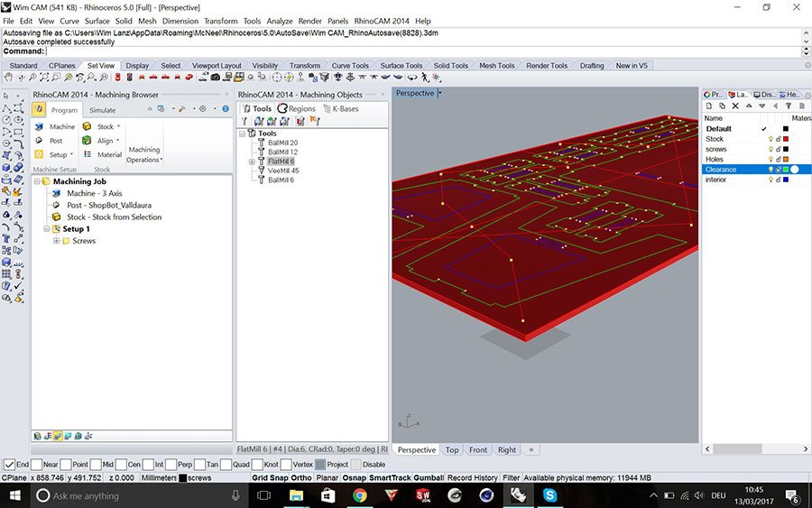The width and height of the screenshot is (812, 508).
Task: Enable the Quad osnap checkbox
Action: tap(226, 465)
